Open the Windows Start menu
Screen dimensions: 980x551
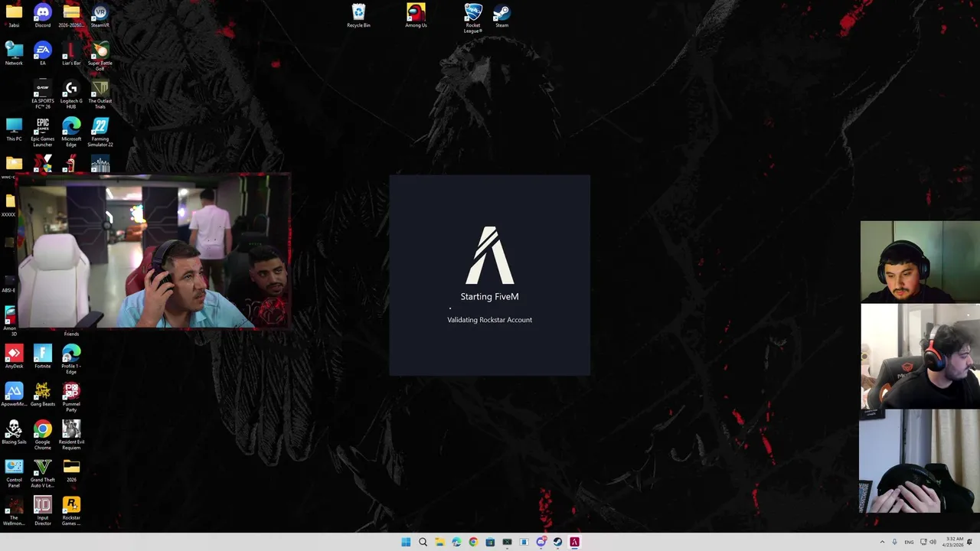click(406, 542)
